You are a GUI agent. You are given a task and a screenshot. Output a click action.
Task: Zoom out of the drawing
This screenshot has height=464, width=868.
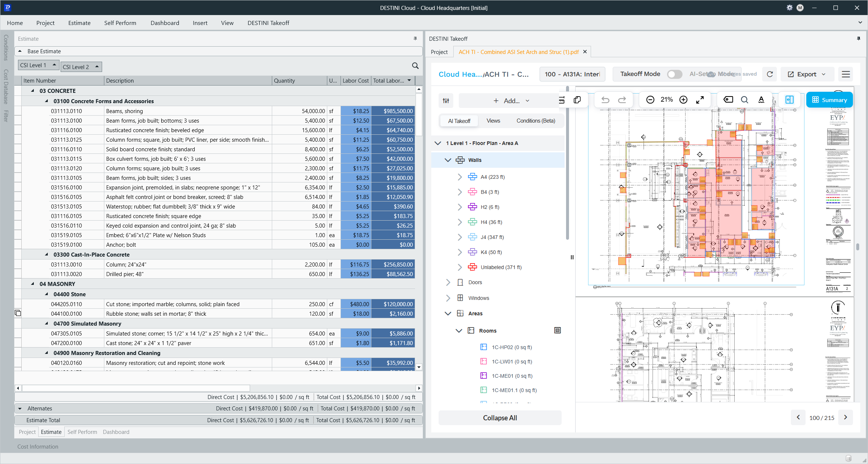pyautogui.click(x=650, y=100)
